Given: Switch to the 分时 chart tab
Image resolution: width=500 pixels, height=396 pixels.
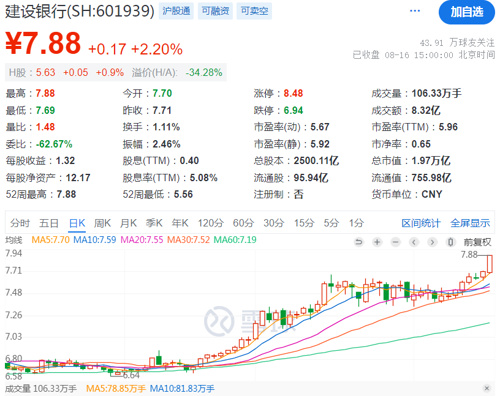Looking at the screenshot, I should pyautogui.click(x=20, y=223).
